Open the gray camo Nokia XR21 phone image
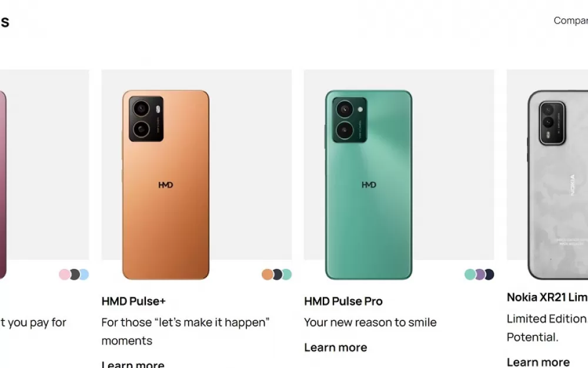 pos(558,185)
